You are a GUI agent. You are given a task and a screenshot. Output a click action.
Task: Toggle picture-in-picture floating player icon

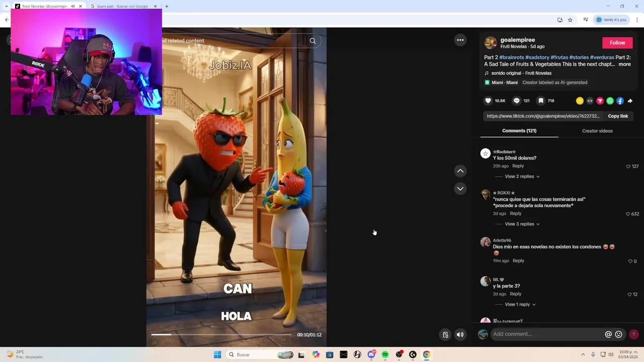445,334
